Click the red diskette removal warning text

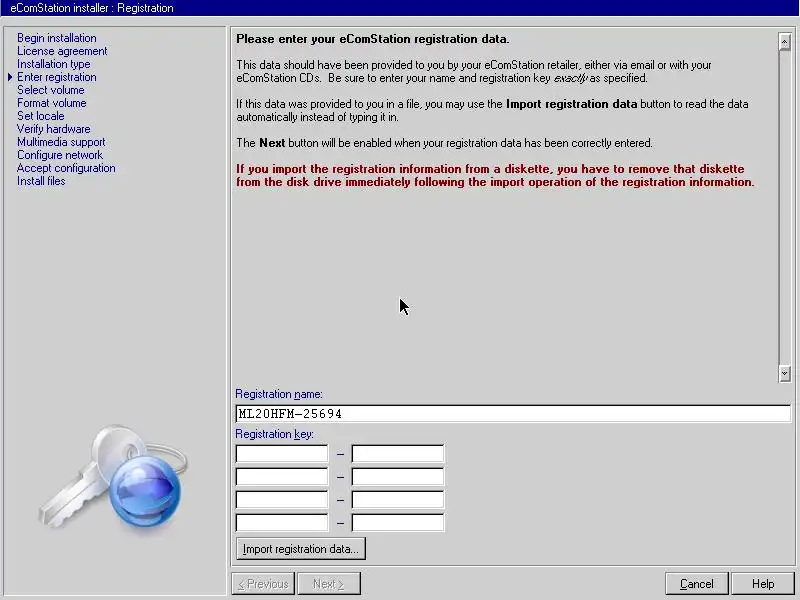(x=495, y=176)
